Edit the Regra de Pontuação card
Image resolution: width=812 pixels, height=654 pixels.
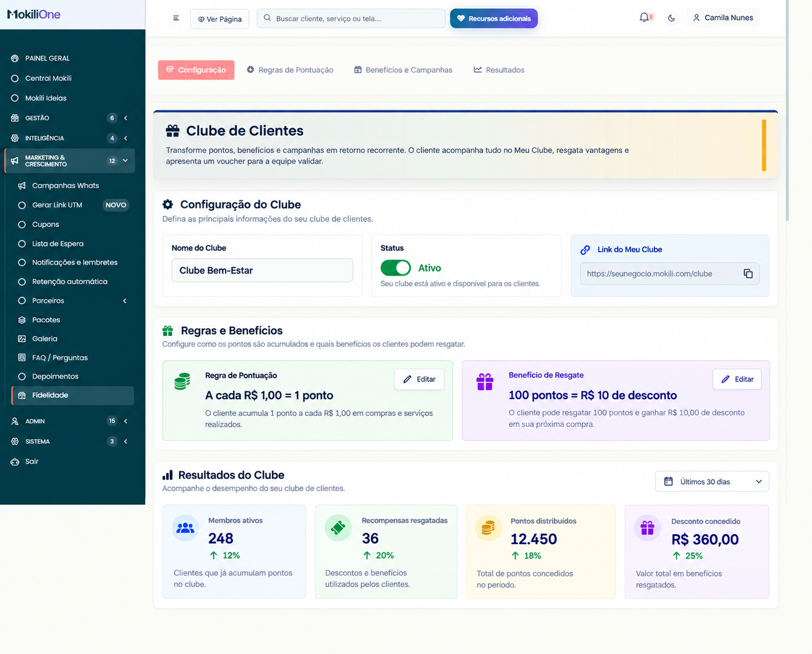pyautogui.click(x=419, y=379)
